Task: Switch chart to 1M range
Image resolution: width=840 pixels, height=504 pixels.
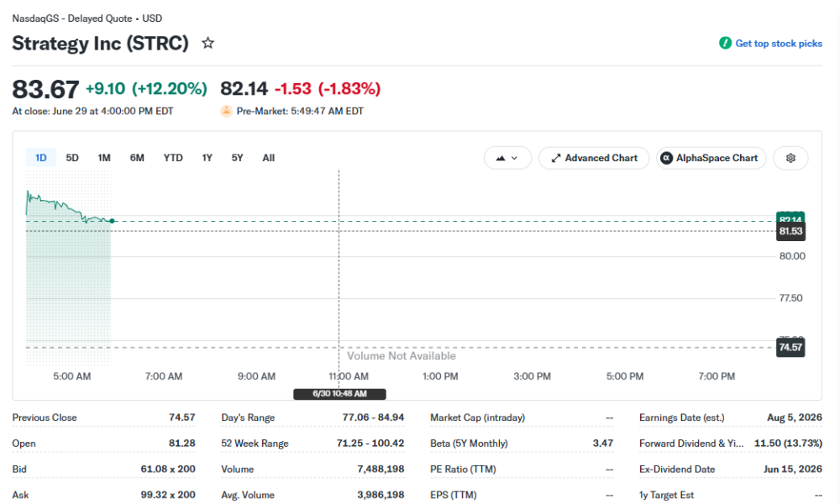Action: click(x=104, y=158)
